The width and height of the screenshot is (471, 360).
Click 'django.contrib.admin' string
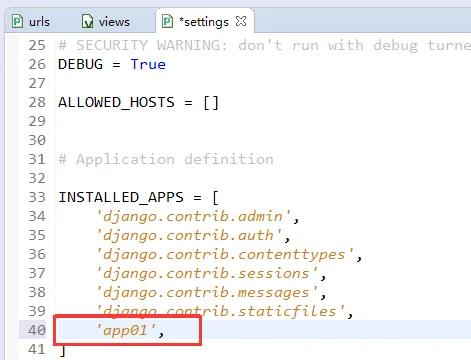[x=193, y=216]
